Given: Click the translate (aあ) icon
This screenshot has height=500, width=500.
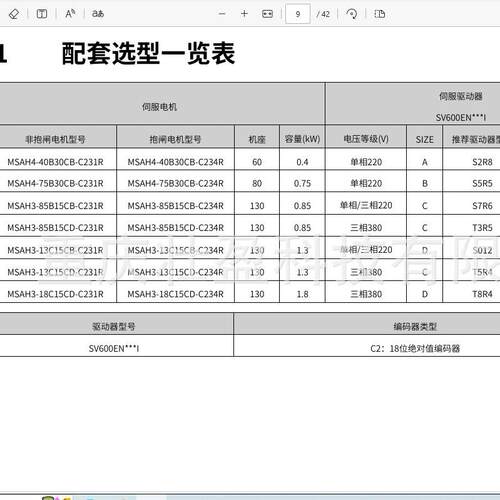Looking at the screenshot, I should 98,14.
